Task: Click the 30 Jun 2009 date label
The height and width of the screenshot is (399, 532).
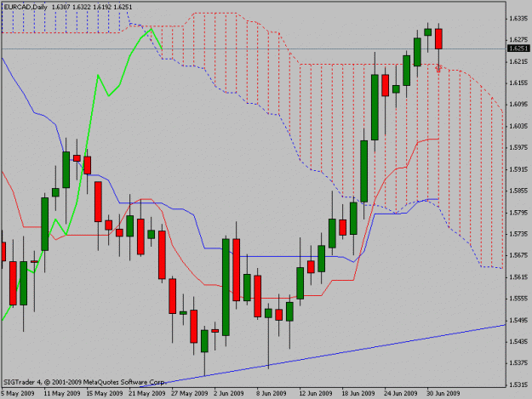Action: 443,393
